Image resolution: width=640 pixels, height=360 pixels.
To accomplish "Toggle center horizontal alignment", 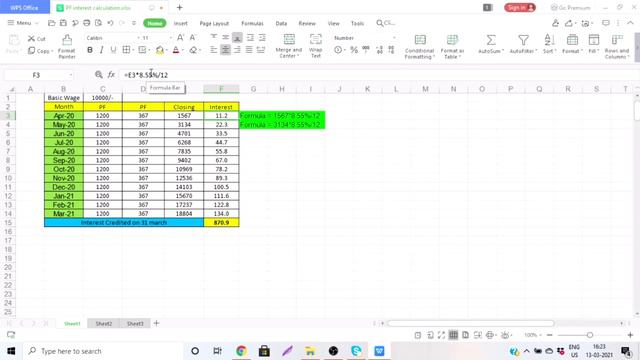I will pyautogui.click(x=225, y=50).
